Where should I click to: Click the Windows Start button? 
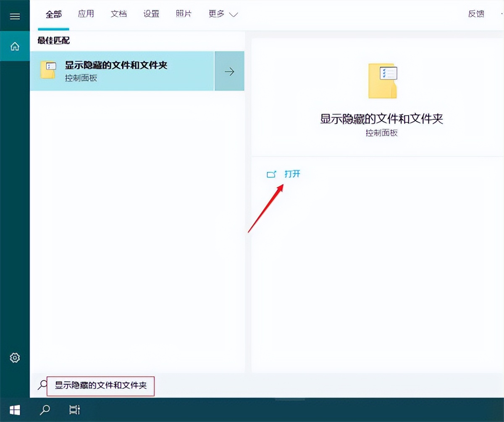pos(15,410)
